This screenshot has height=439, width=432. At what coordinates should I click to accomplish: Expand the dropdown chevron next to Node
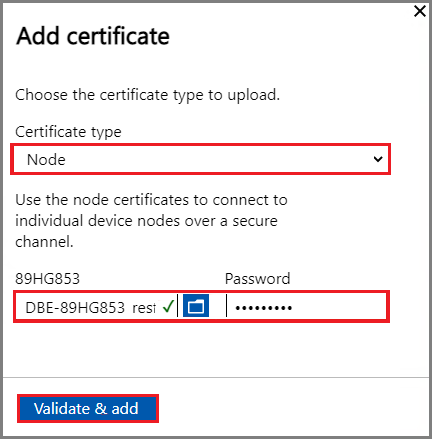(x=378, y=159)
